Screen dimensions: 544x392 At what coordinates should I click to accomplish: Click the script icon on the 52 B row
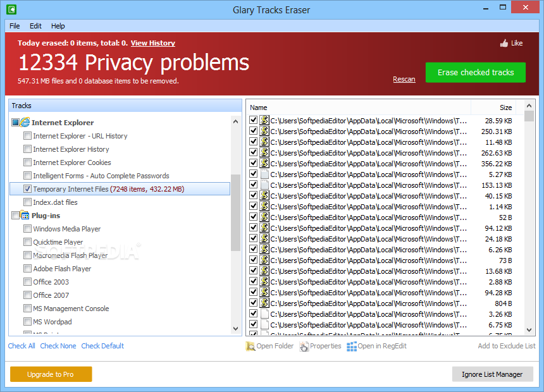point(264,217)
